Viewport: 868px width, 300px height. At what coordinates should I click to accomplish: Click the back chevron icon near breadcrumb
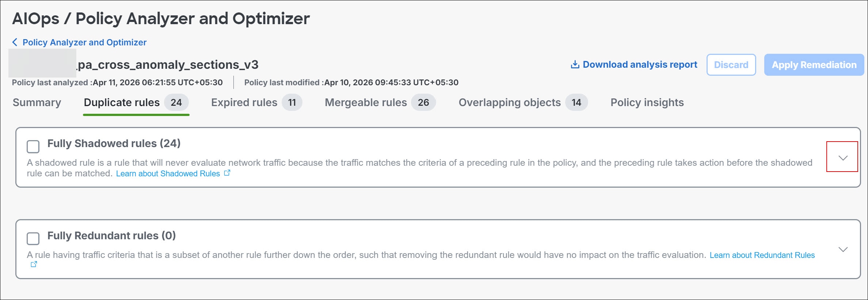(x=15, y=42)
